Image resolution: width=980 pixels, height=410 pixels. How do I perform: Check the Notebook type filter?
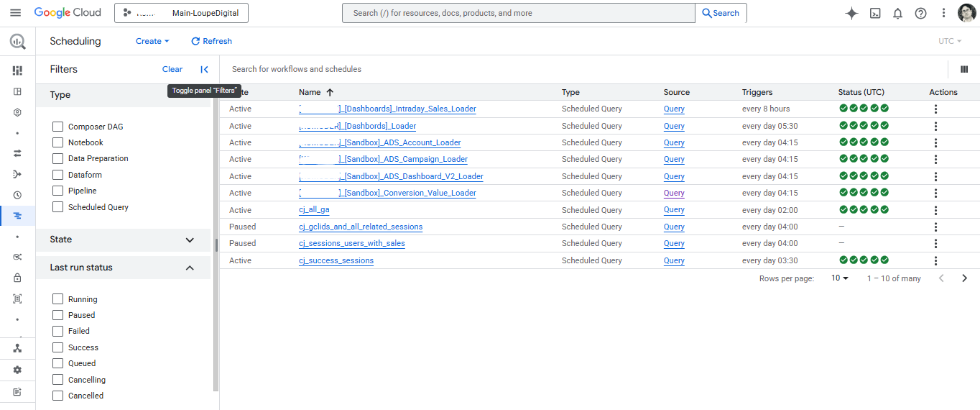(58, 142)
